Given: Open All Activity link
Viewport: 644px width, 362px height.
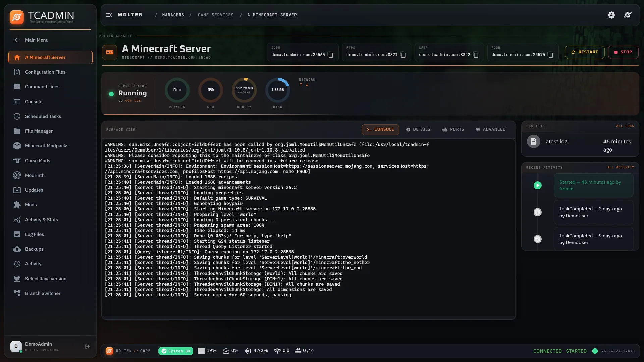Looking at the screenshot, I should [x=621, y=168].
